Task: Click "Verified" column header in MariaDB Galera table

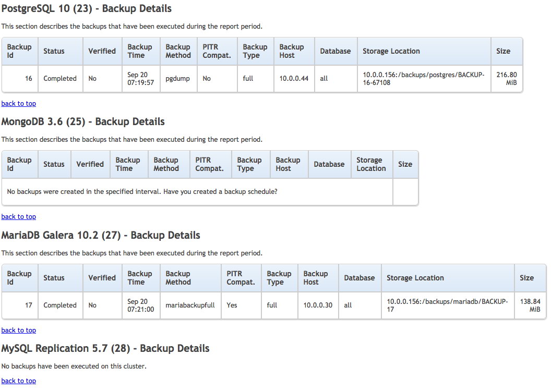Action: (102, 278)
